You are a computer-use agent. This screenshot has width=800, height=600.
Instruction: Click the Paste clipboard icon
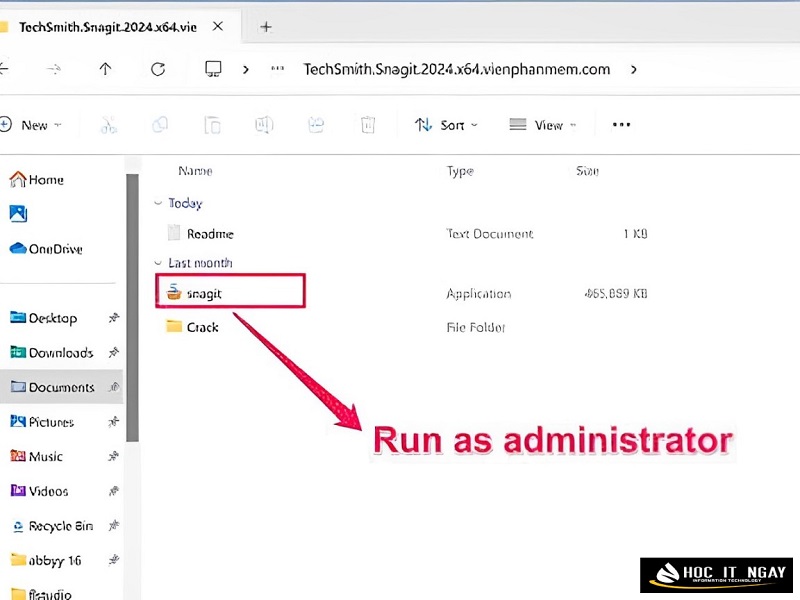(212, 124)
